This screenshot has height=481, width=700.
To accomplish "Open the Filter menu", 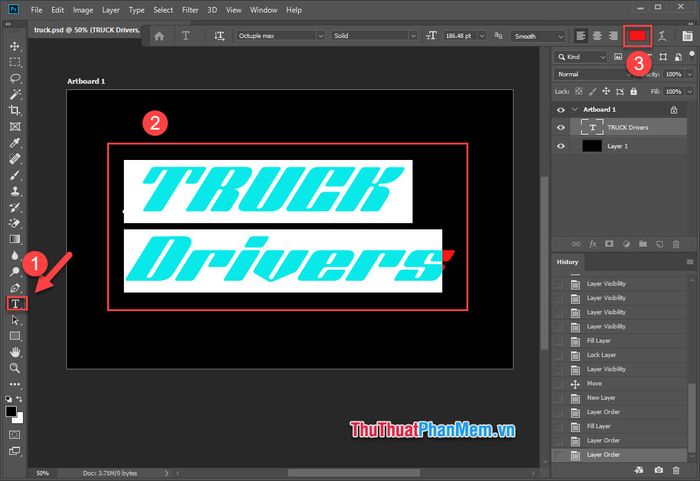I will pyautogui.click(x=192, y=10).
